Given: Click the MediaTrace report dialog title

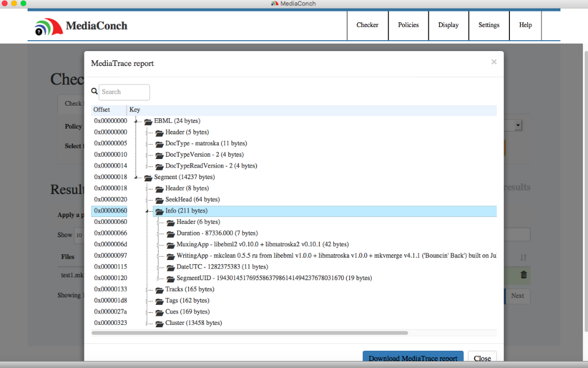Looking at the screenshot, I should pos(122,63).
